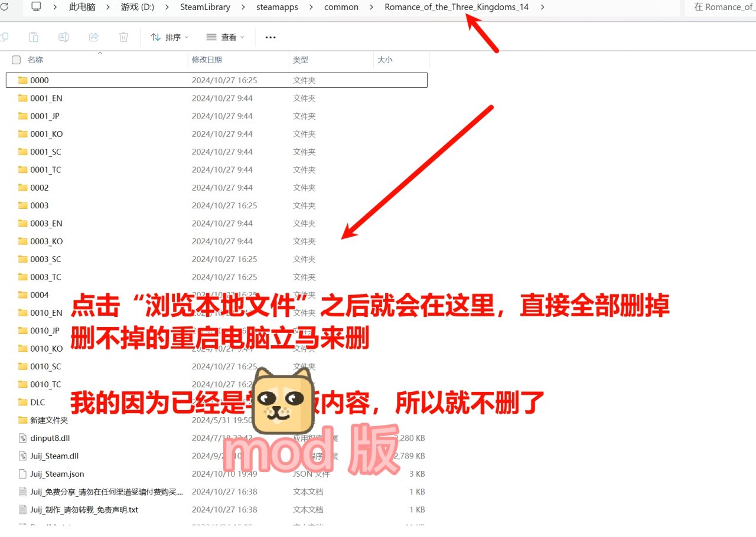Screen dimensions: 756x537
Task: Click the 文件夹 type cell for 0002
Action: 304,188
